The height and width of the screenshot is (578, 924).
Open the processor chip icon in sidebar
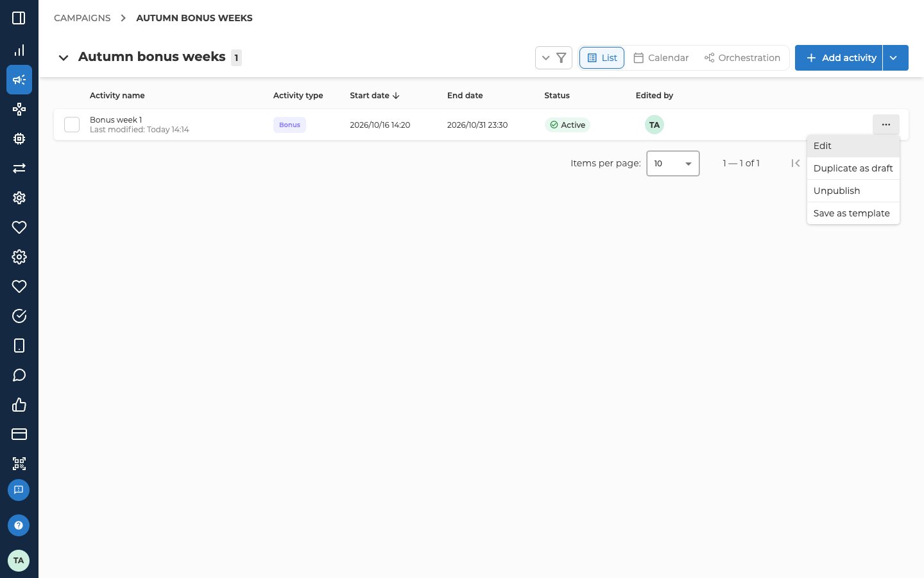(19, 139)
